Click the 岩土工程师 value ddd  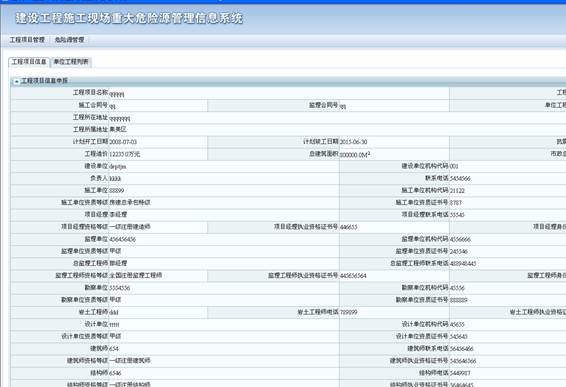tap(114, 312)
